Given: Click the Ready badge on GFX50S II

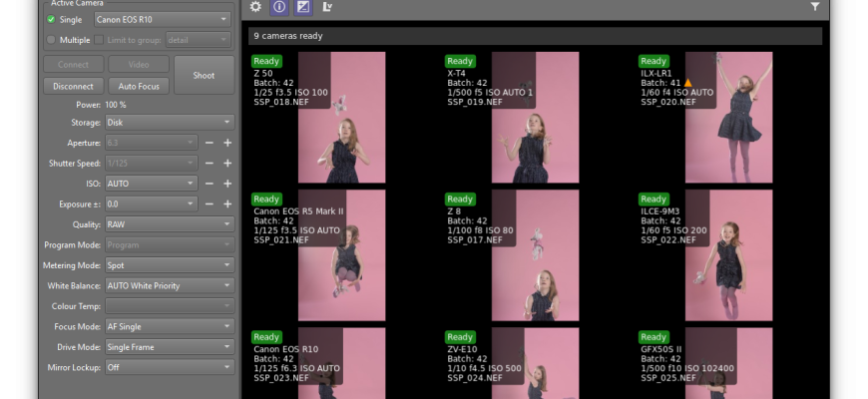Looking at the screenshot, I should [653, 336].
